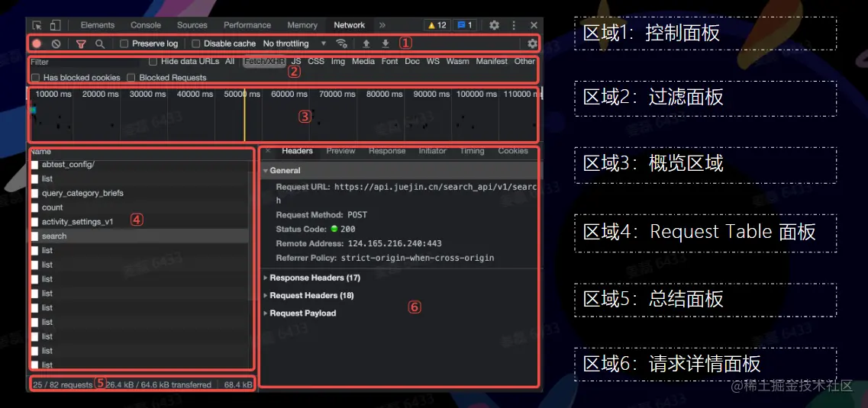Open the Timing tab
The image size is (868, 408).
point(472,151)
